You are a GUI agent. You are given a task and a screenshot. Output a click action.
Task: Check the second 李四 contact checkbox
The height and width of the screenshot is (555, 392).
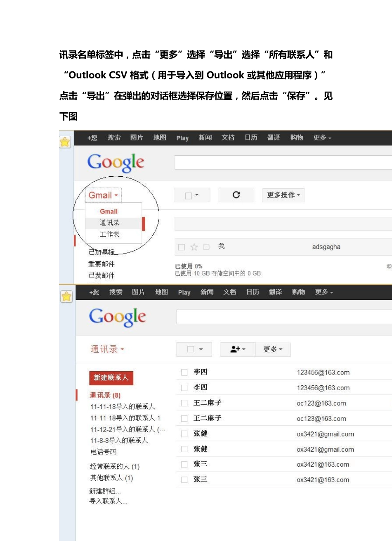(x=184, y=388)
